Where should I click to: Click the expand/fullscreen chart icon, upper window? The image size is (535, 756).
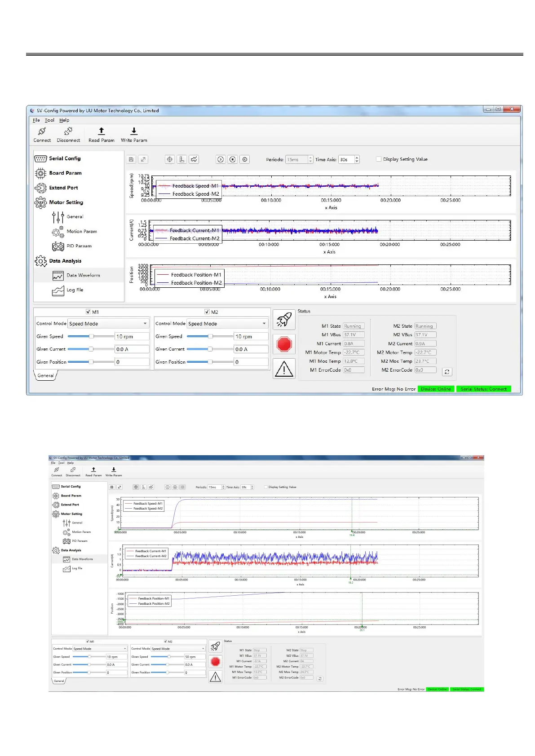[143, 159]
